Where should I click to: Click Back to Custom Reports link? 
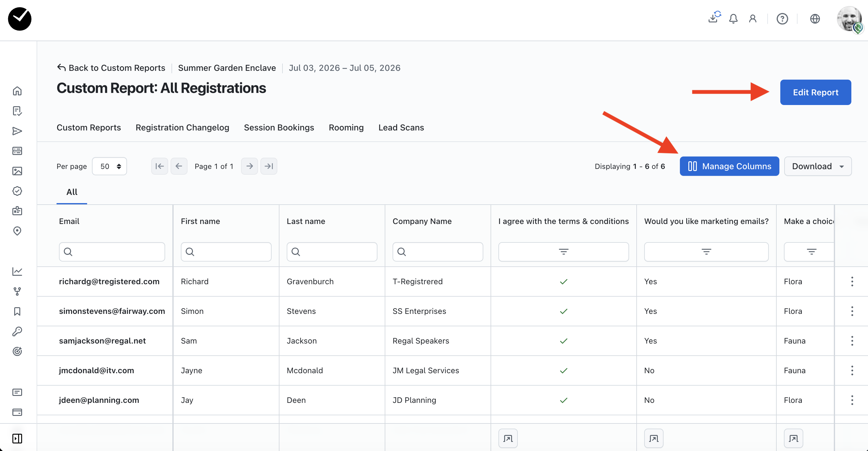pyautogui.click(x=112, y=68)
